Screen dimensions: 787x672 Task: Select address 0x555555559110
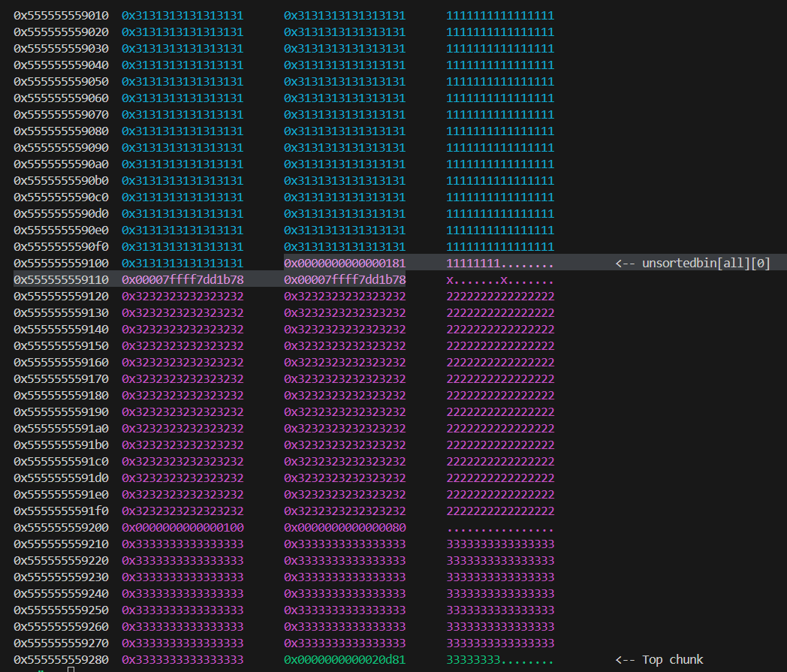click(61, 279)
